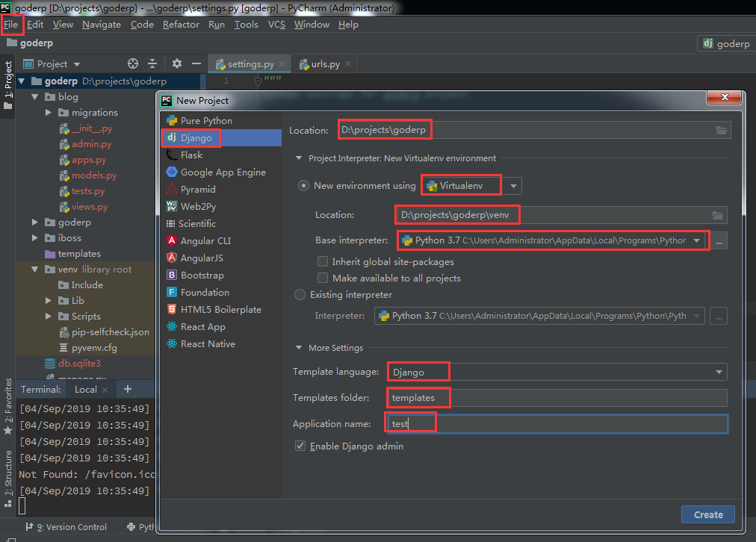Open Project panel settings gear
This screenshot has height=542, width=756.
pyautogui.click(x=177, y=63)
